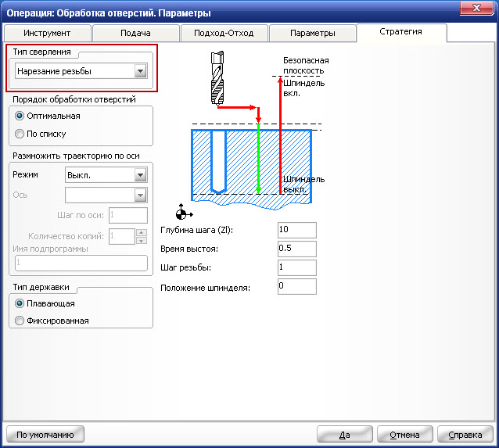The height and width of the screenshot is (448, 499).
Task: Click the tap tool icon in the diagram
Action: [x=217, y=78]
